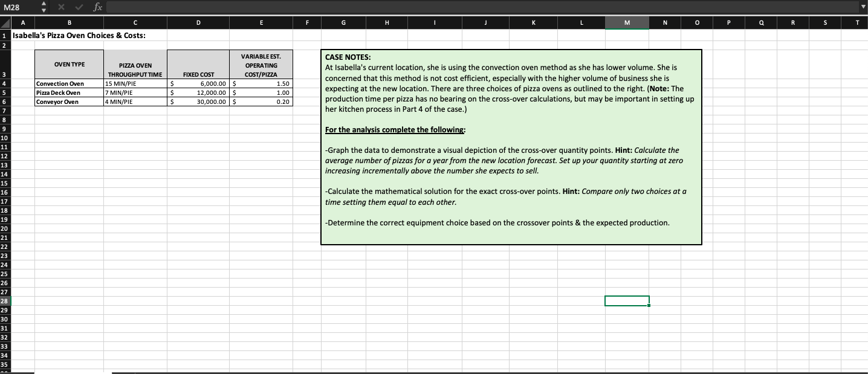Select column header C
The width and height of the screenshot is (868, 374).
[135, 24]
